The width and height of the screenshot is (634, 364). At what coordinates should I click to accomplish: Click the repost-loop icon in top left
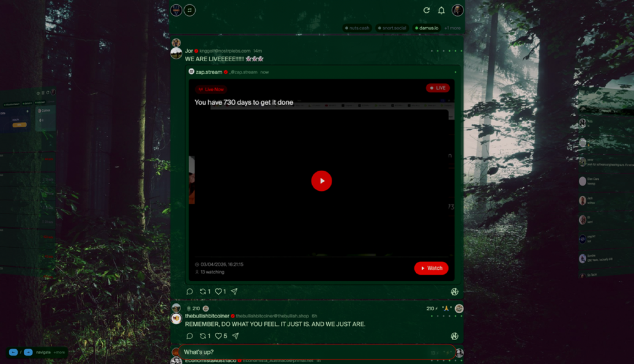tap(190, 10)
